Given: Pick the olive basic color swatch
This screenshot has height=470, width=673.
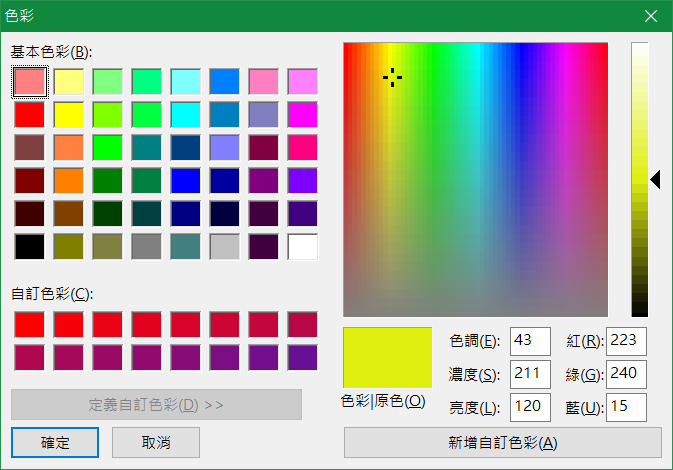Looking at the screenshot, I should pyautogui.click(x=69, y=247).
